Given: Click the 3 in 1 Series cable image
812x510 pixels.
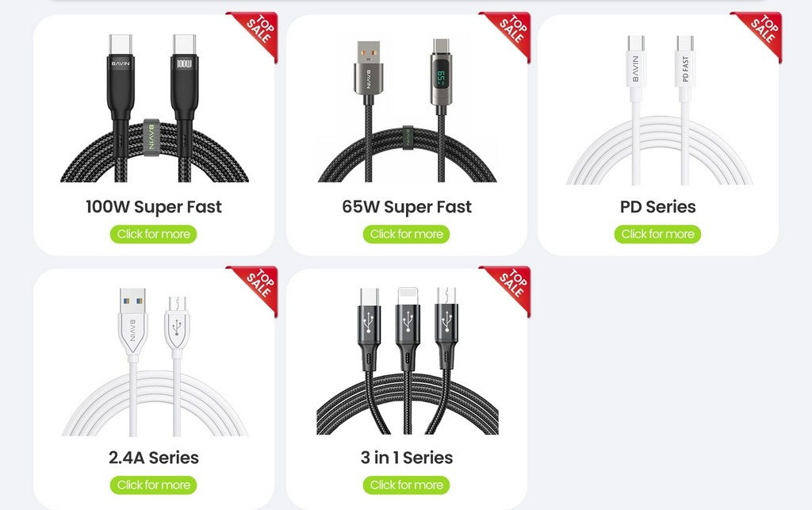Looking at the screenshot, I should click(x=407, y=360).
